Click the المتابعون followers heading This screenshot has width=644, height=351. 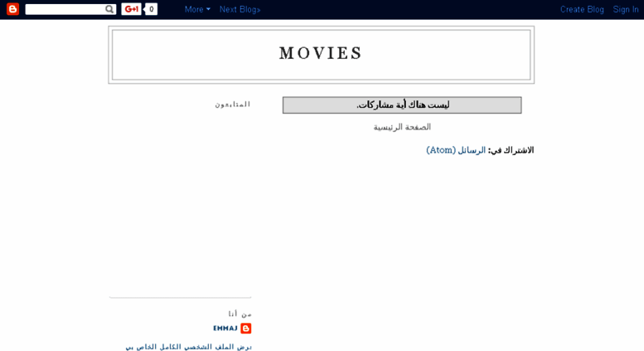[x=232, y=105]
